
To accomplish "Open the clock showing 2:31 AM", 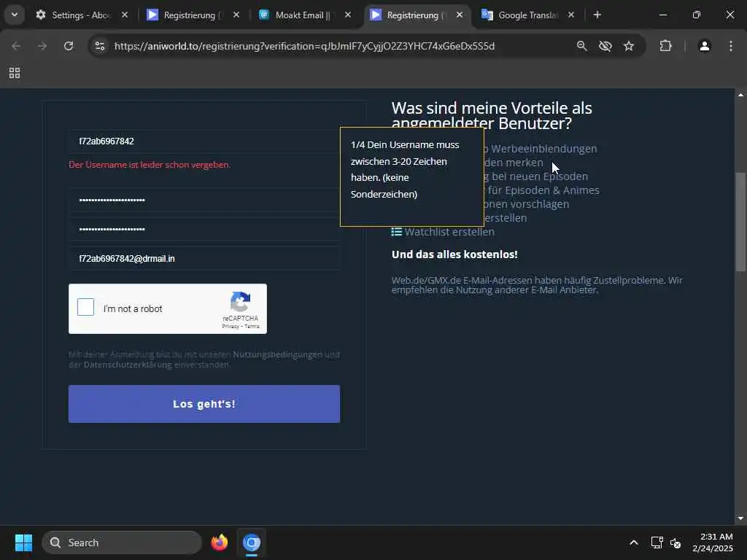I will [713, 542].
